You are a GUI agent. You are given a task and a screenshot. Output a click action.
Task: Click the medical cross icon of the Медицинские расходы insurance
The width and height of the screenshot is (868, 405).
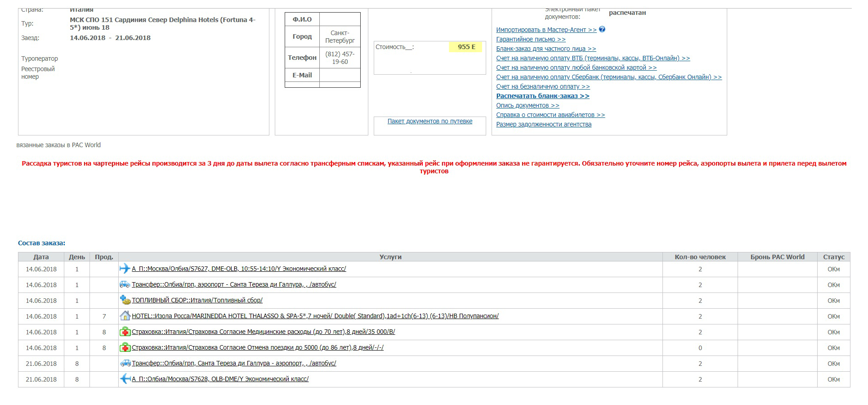(x=125, y=332)
